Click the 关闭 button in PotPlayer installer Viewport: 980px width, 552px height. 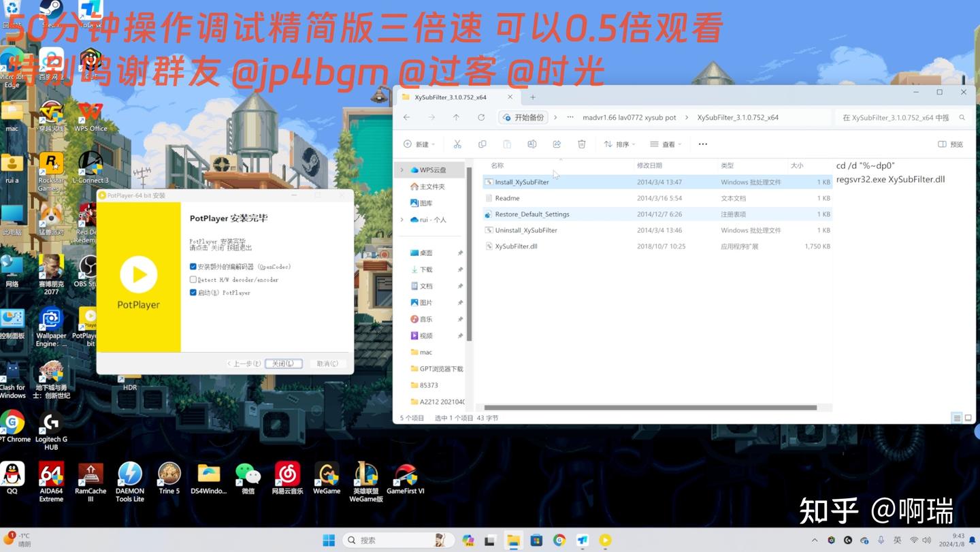coord(283,363)
